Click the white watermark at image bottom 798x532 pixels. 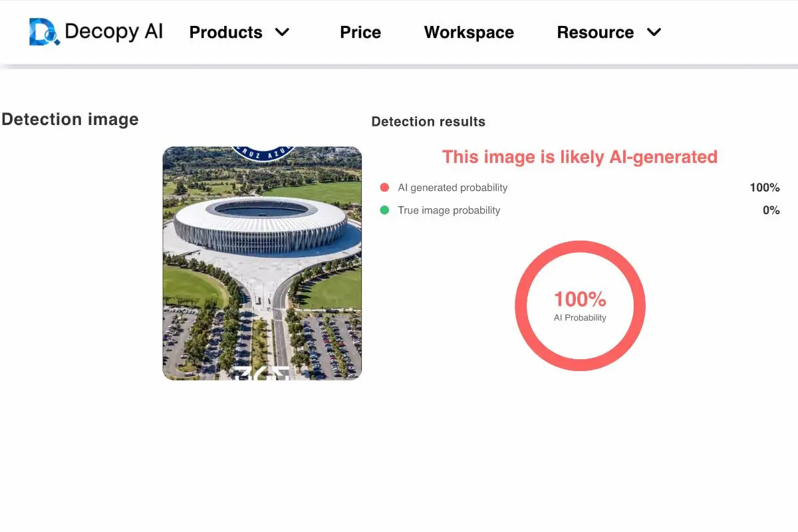[x=263, y=373]
